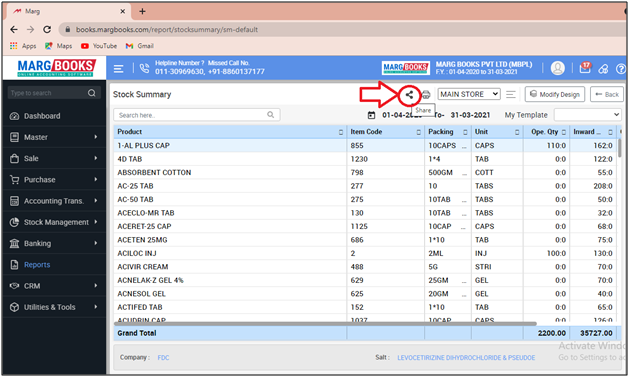The width and height of the screenshot is (630, 377).
Task: Click the browser address bar URL
Action: [x=167, y=29]
